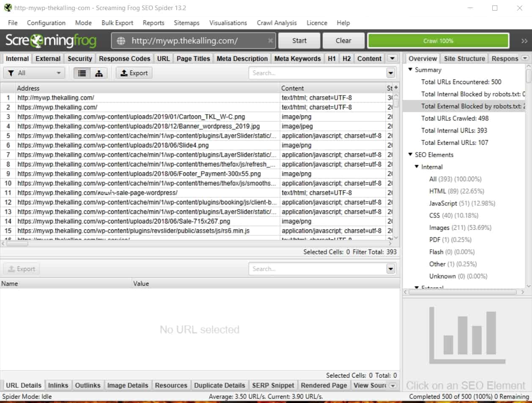Switch to the External tab

point(48,58)
